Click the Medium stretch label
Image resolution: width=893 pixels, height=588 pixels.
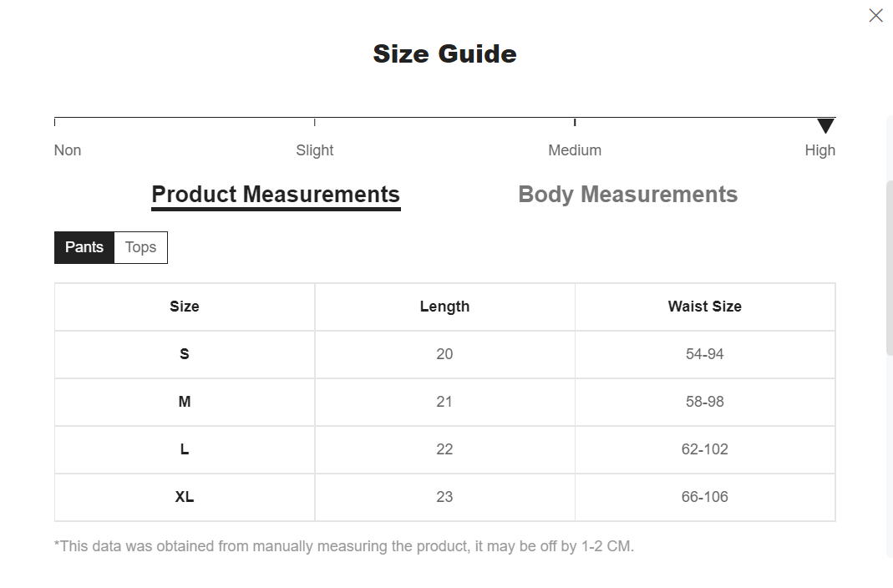click(x=575, y=150)
